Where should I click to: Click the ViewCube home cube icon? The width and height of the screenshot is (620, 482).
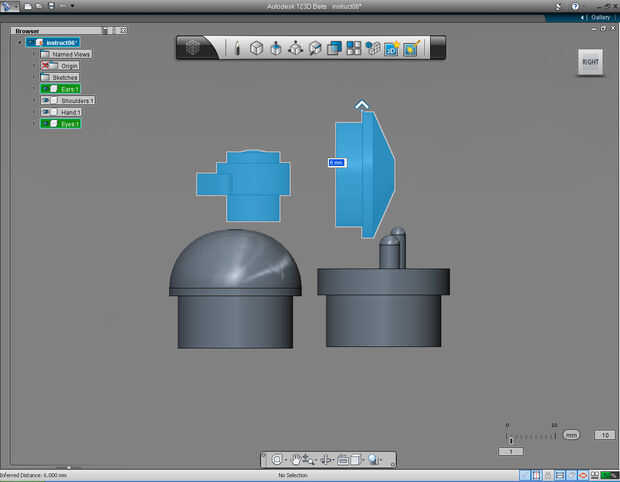tap(193, 47)
